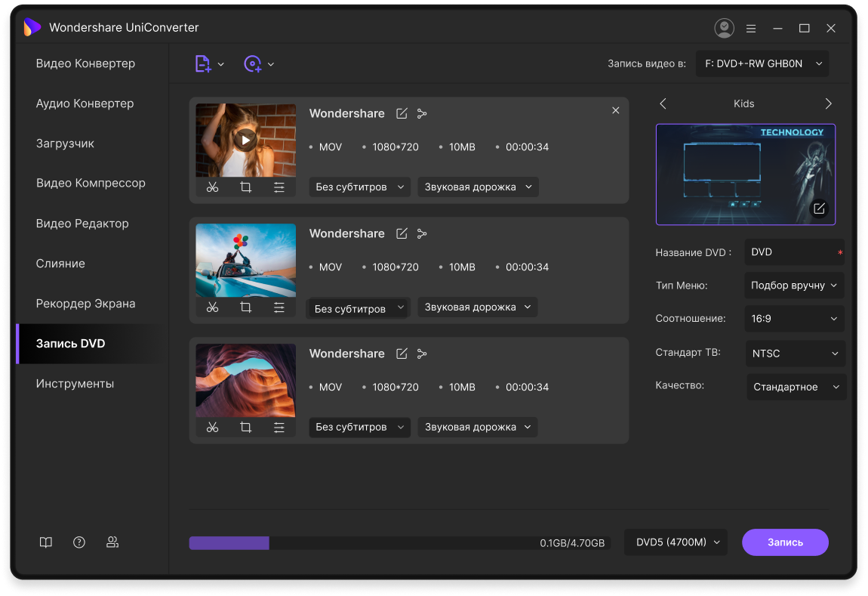868x596 pixels.
Task: Open audio track dropdown on third video
Action: [478, 427]
